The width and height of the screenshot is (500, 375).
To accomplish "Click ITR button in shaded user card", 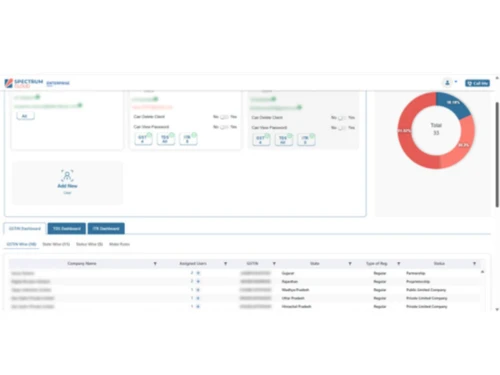I will [306, 140].
